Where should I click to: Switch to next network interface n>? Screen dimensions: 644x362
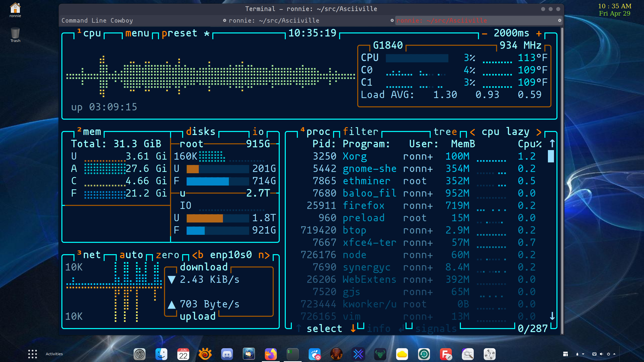click(264, 255)
